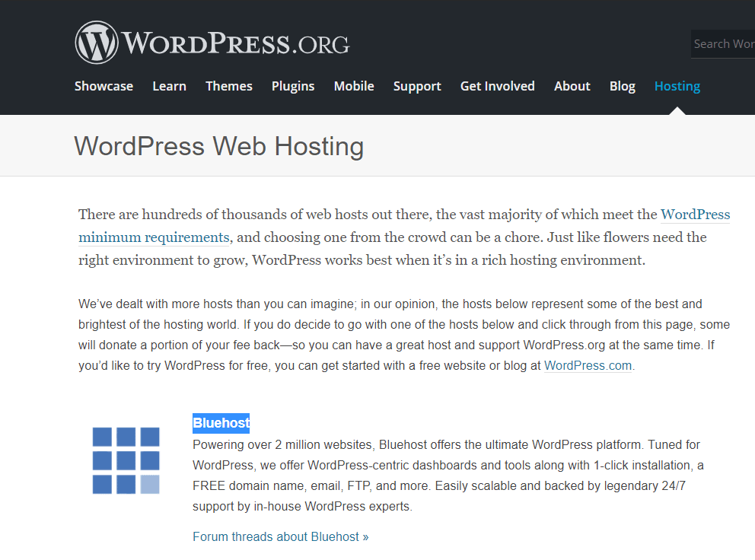Click the highlighted Bluehost heading
The width and height of the screenshot is (755, 560).
(x=221, y=423)
